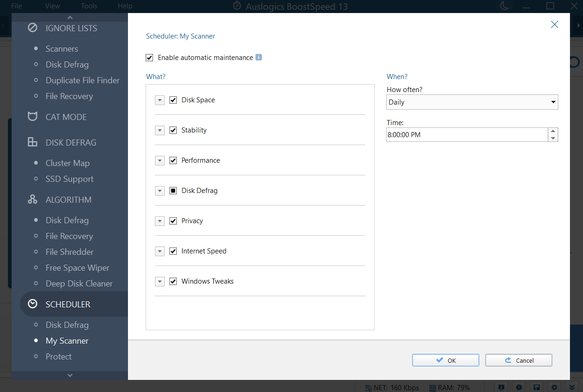Expand the Disk Space category arrow

point(160,100)
